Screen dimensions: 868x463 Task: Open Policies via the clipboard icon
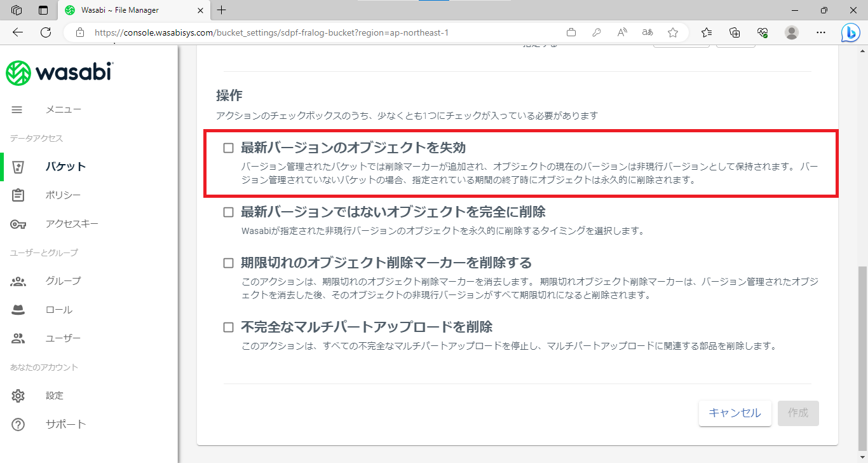[x=18, y=195]
